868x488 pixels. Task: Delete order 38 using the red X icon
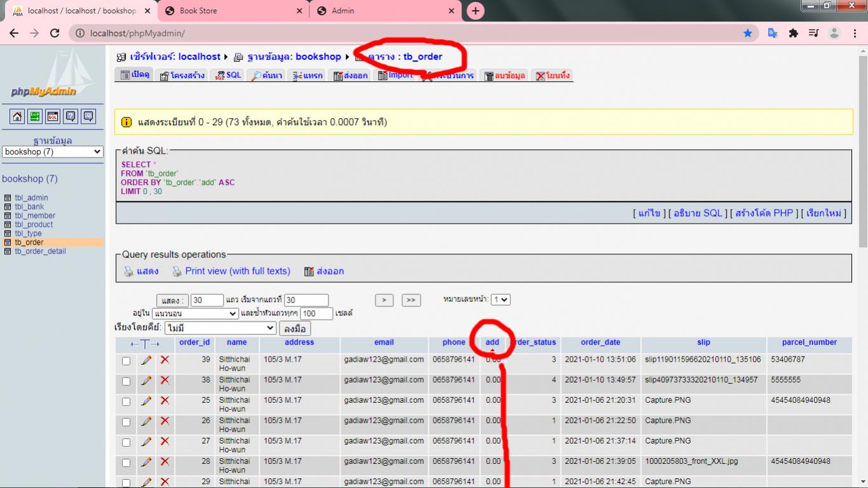click(165, 381)
